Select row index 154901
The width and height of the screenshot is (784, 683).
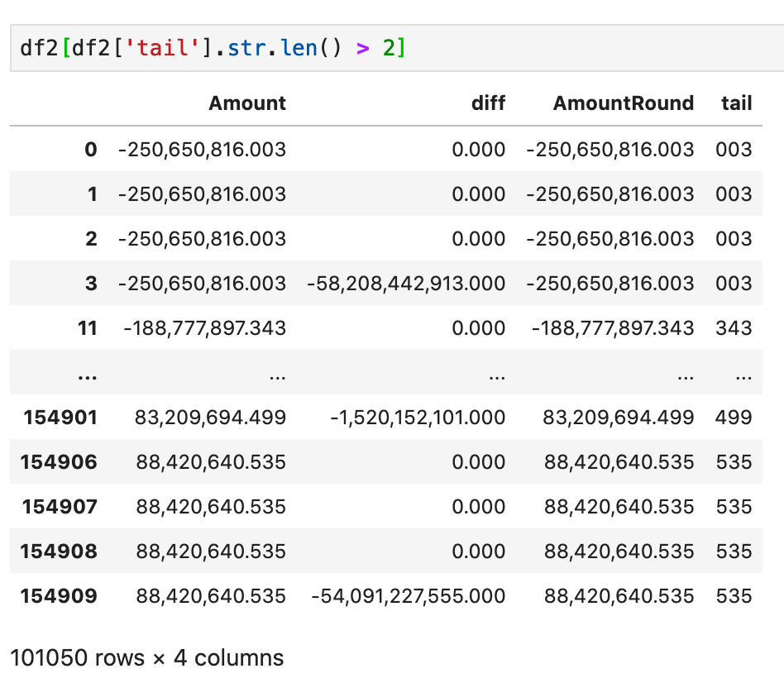click(60, 418)
